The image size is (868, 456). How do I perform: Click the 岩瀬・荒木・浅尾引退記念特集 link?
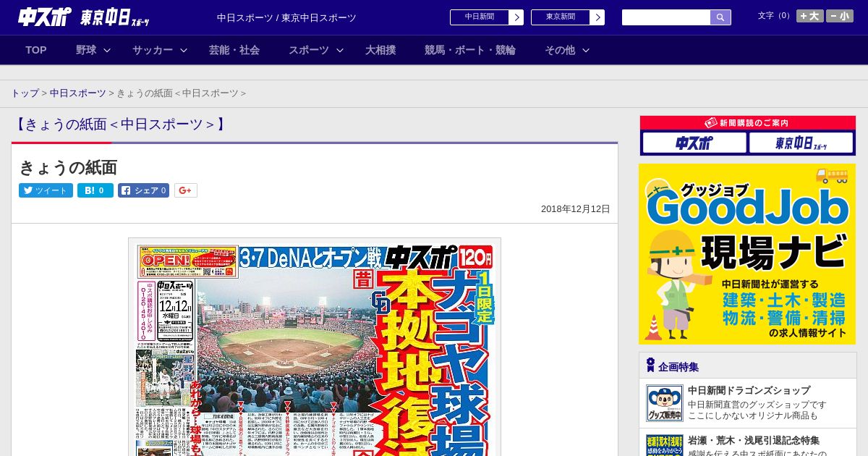(x=754, y=440)
